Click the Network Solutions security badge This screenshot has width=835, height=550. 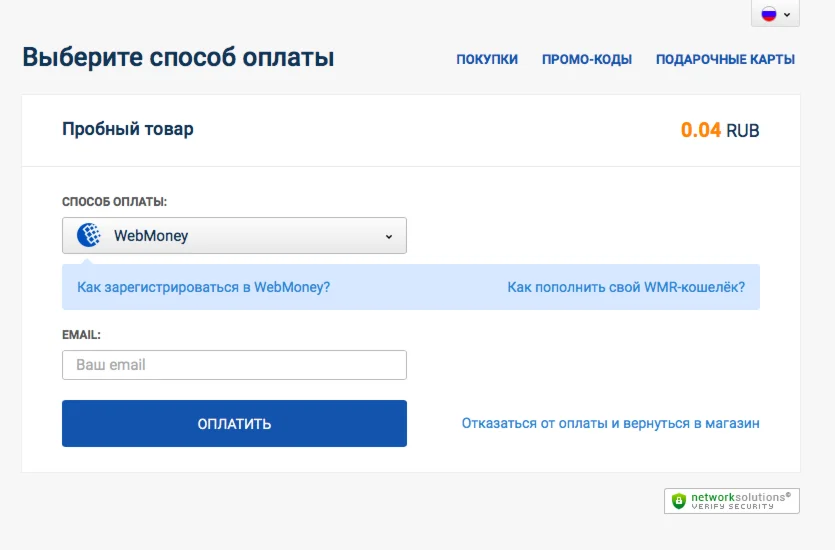pos(732,500)
